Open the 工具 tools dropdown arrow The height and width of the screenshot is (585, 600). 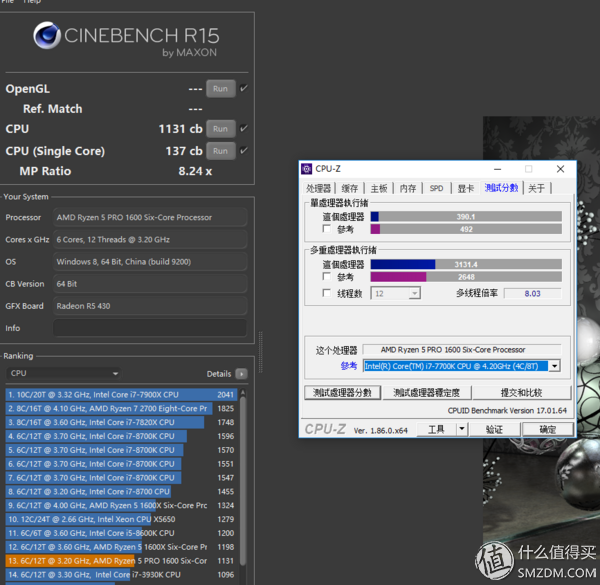[x=462, y=429]
